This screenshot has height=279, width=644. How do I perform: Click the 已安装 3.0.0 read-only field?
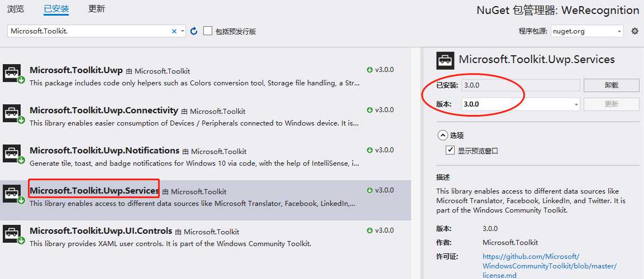point(521,85)
